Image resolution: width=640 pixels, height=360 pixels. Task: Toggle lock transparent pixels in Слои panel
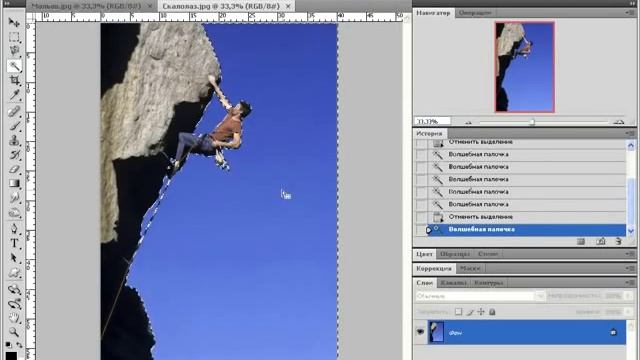[458, 312]
